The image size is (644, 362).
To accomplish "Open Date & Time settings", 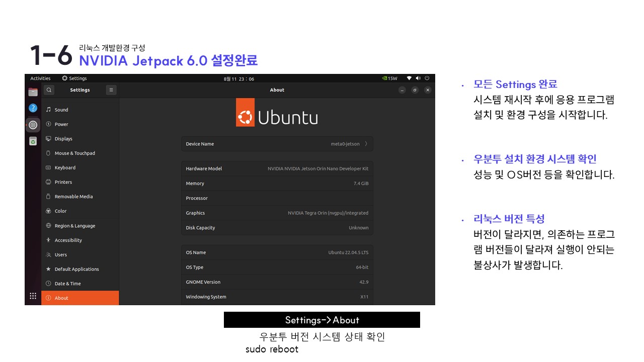I will point(80,284).
